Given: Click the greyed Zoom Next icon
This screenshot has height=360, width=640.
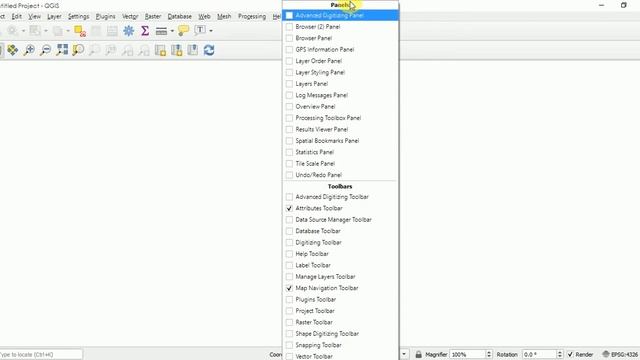Looking at the screenshot, I should (144, 50).
